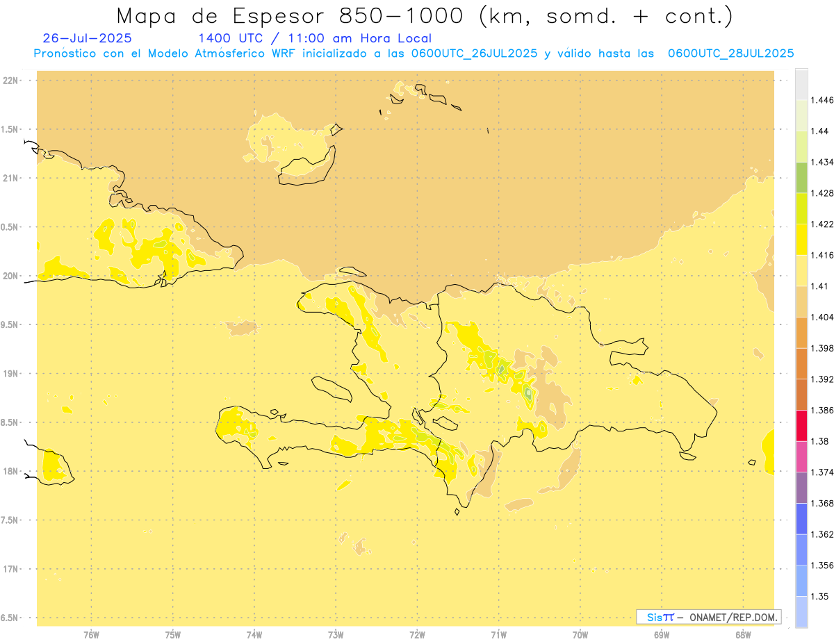Pick the bright yellow swatch between 1.416 and 1.422
834x644 pixels.
[x=801, y=240]
